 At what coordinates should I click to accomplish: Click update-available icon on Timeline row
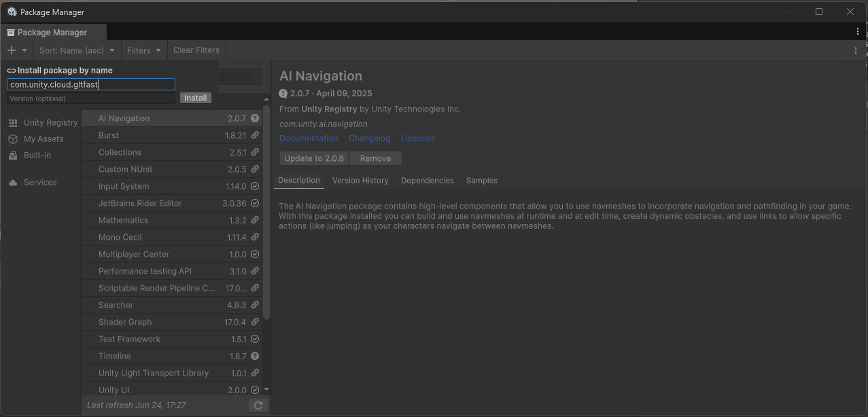(255, 356)
